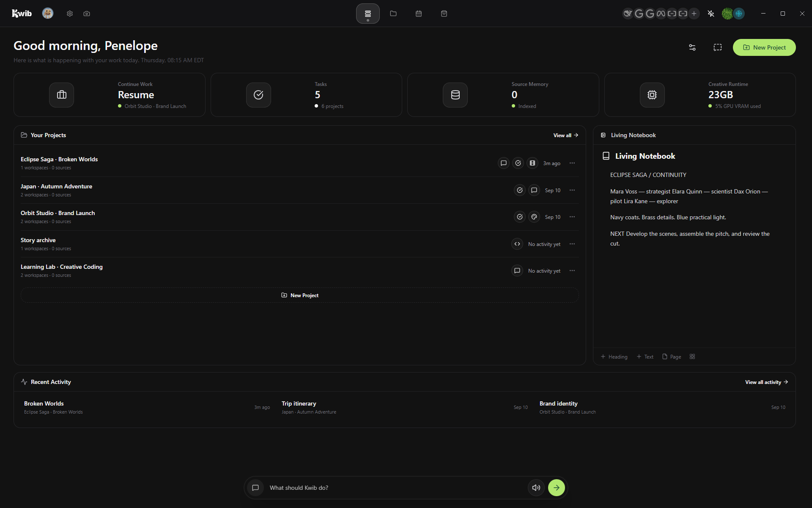812x508 pixels.
Task: Select the Meta infinity model icon
Action: pyautogui.click(x=661, y=14)
